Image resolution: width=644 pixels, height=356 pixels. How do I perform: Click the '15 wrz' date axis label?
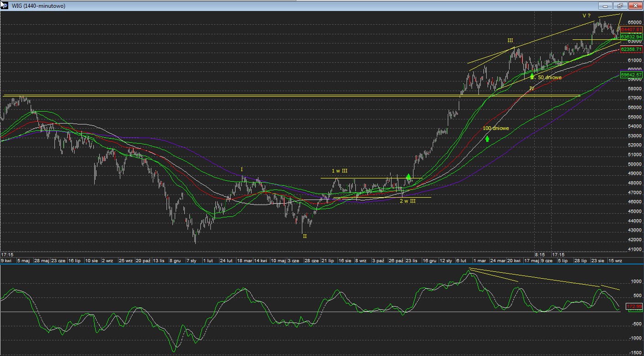point(615,260)
